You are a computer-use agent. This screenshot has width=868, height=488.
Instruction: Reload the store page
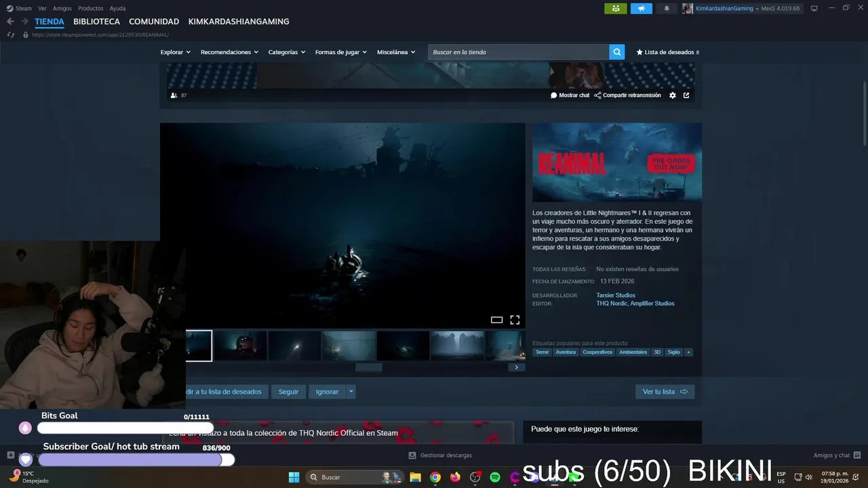pyautogui.click(x=11, y=35)
